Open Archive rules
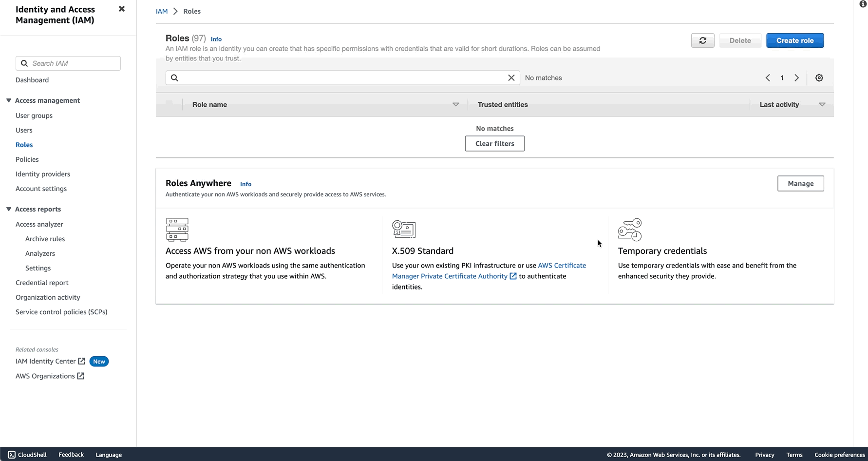Viewport: 868px width, 461px height. click(45, 239)
